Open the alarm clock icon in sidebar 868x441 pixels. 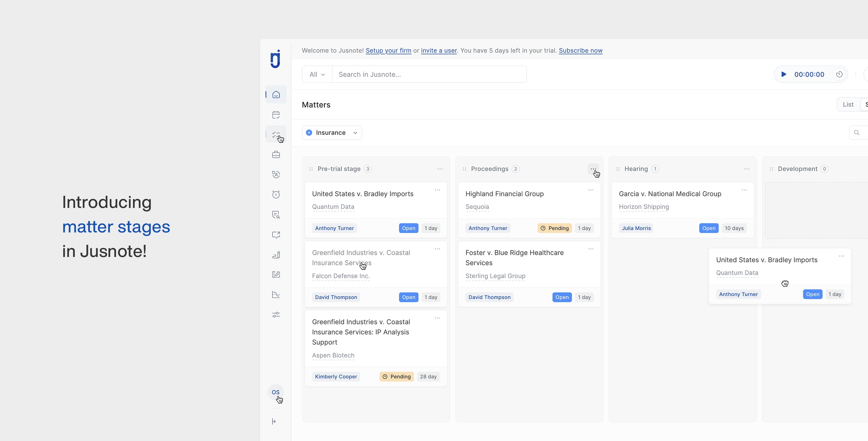[x=276, y=194]
